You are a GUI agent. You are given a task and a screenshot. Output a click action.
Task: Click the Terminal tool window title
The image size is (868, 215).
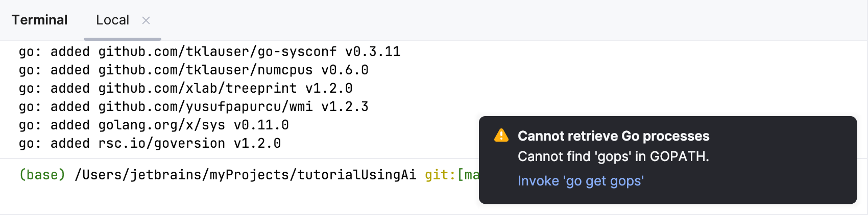pyautogui.click(x=39, y=20)
